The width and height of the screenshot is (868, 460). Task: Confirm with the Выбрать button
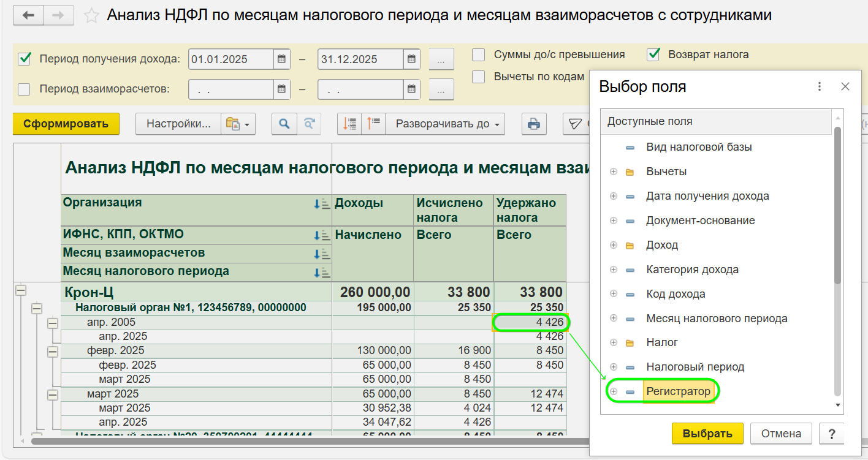pyautogui.click(x=707, y=434)
